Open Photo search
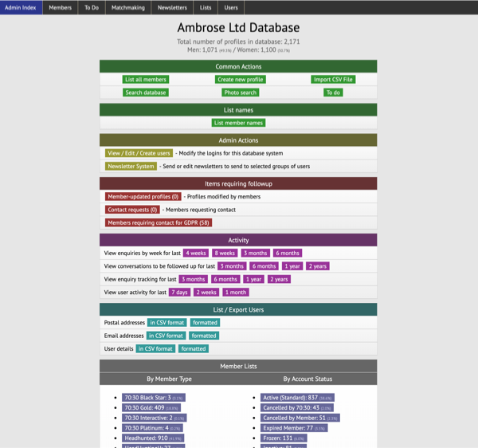Screen dimensions: 478x448 tap(241, 92)
